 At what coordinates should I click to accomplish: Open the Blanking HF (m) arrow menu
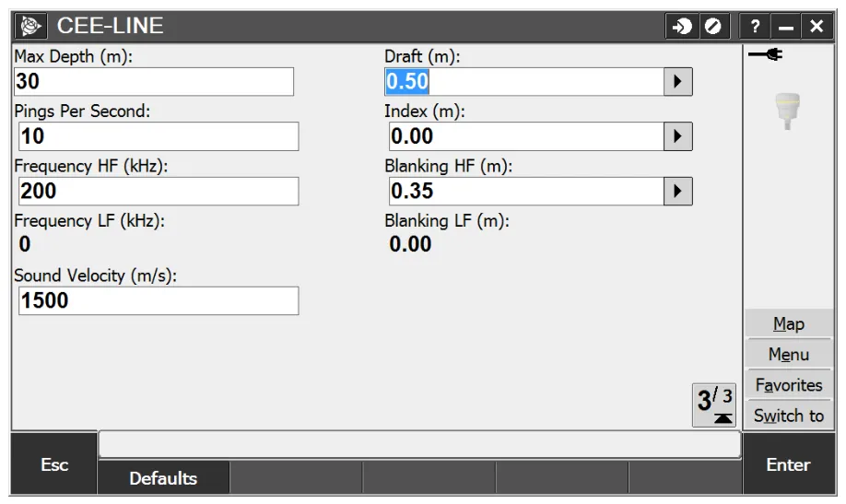[677, 191]
